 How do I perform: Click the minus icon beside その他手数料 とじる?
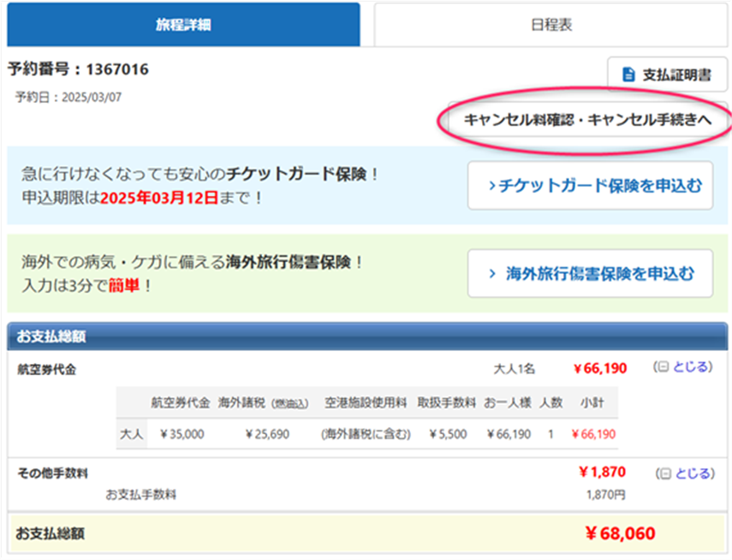(x=666, y=474)
